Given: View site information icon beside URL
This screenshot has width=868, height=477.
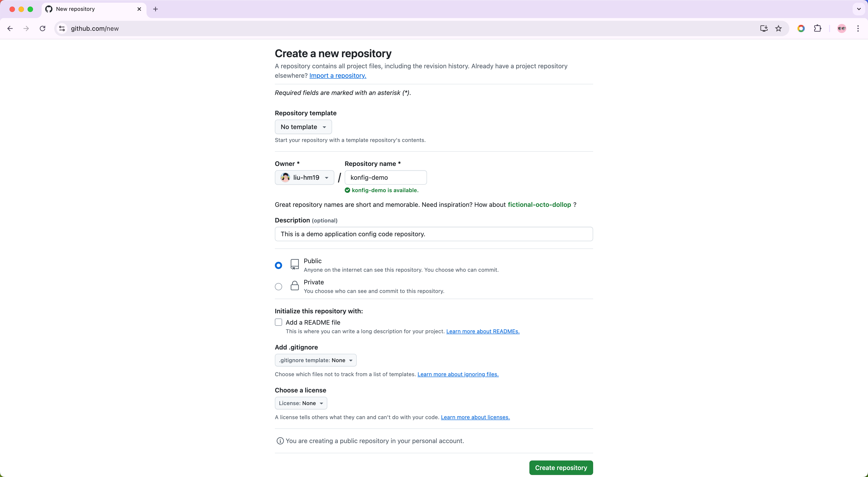Looking at the screenshot, I should tap(62, 29).
